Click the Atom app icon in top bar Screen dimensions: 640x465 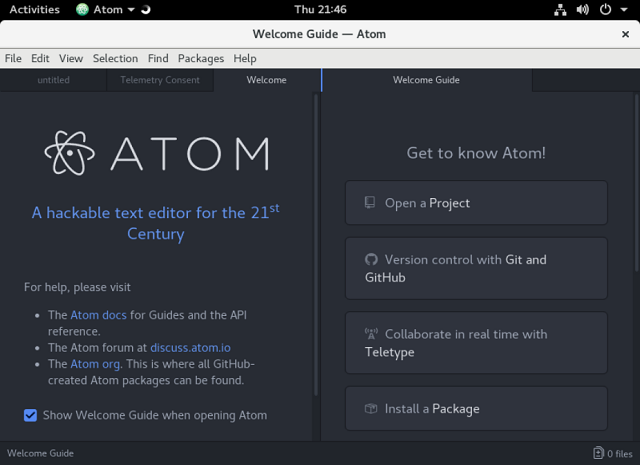(x=82, y=9)
